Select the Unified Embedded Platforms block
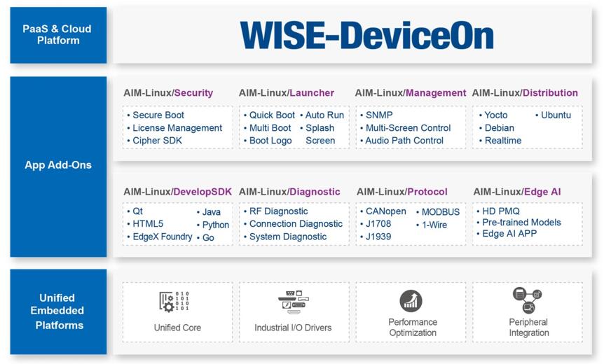604x364 pixels. point(58,311)
